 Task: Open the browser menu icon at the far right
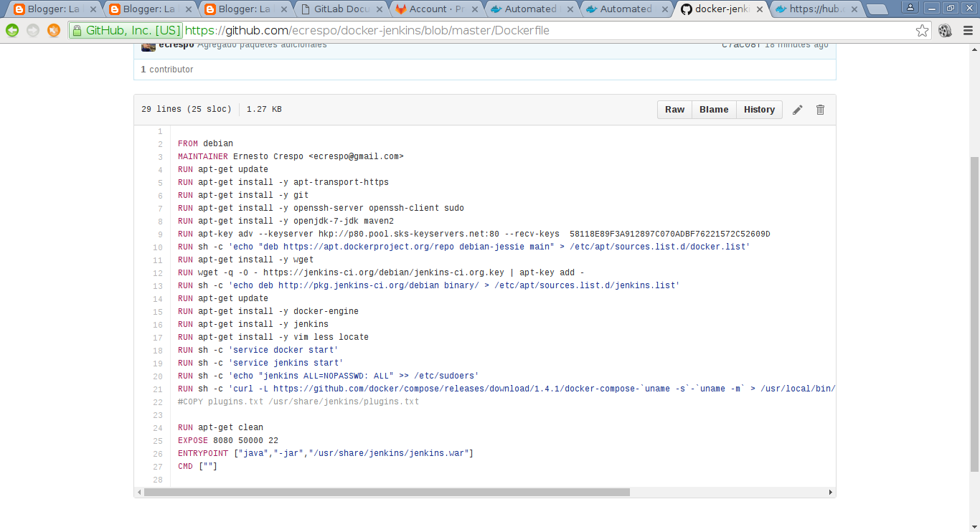click(x=966, y=30)
